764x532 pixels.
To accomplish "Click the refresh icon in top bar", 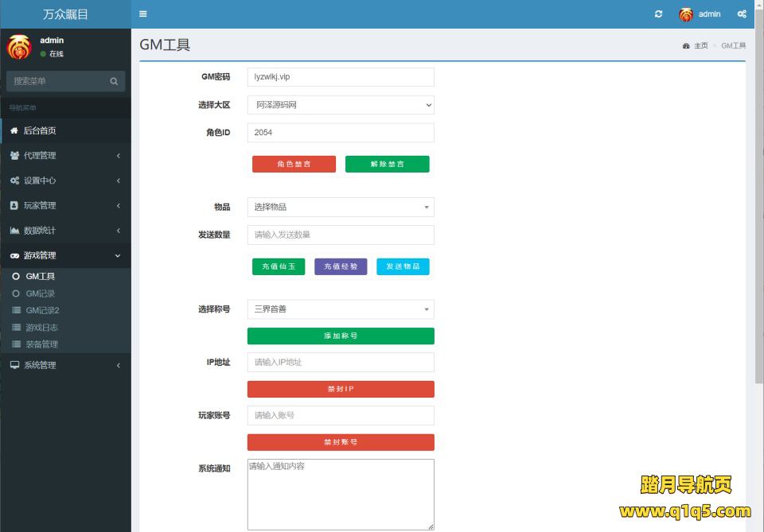I will click(658, 14).
